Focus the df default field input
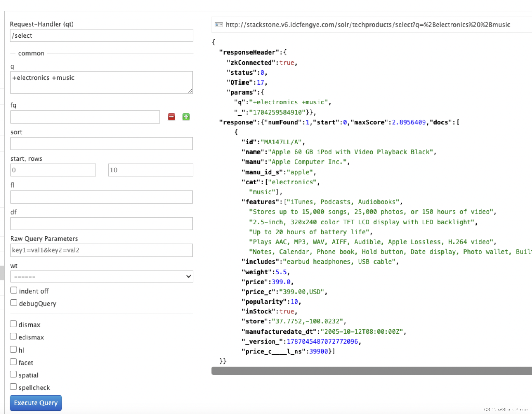 click(x=101, y=224)
